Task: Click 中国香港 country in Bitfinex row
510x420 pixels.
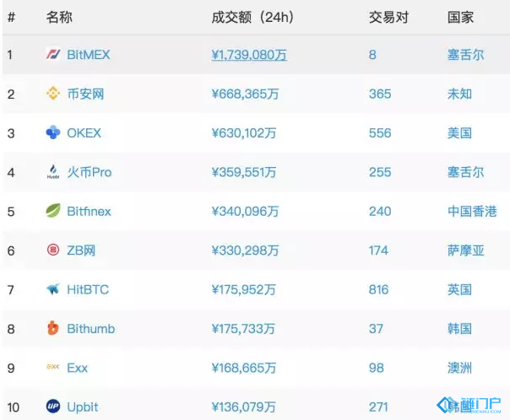Action: (472, 211)
